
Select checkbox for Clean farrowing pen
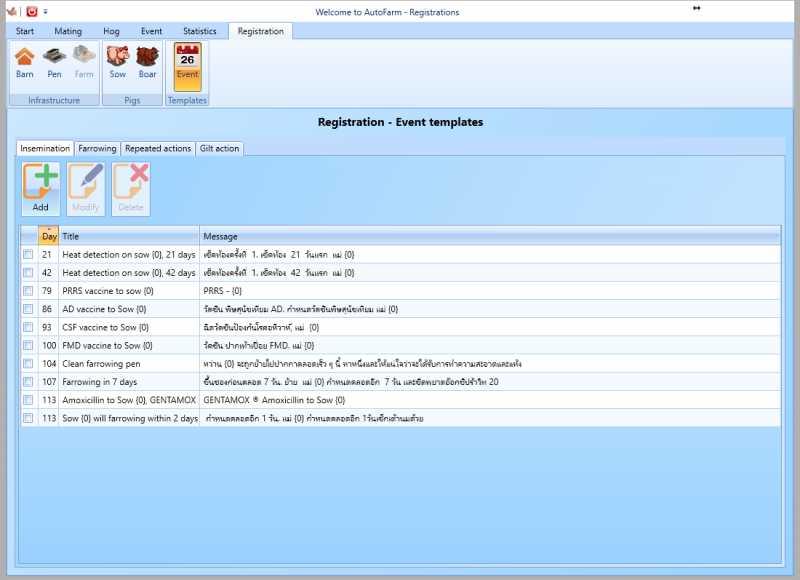pyautogui.click(x=28, y=364)
